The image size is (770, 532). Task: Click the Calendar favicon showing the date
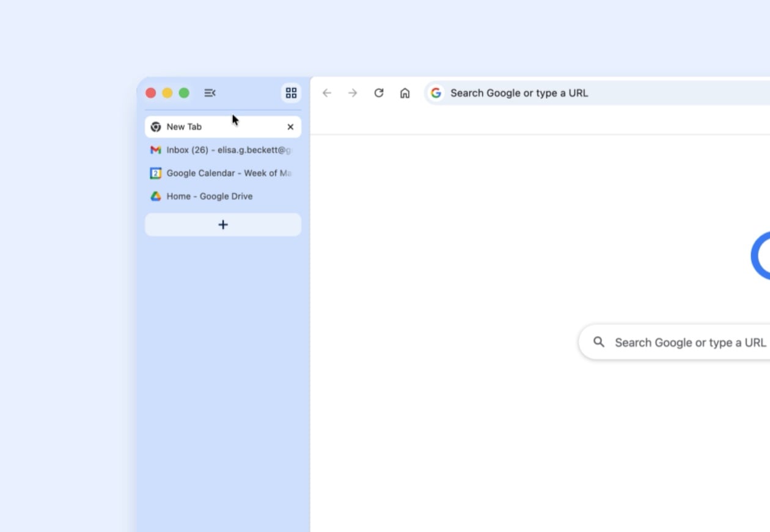(155, 173)
